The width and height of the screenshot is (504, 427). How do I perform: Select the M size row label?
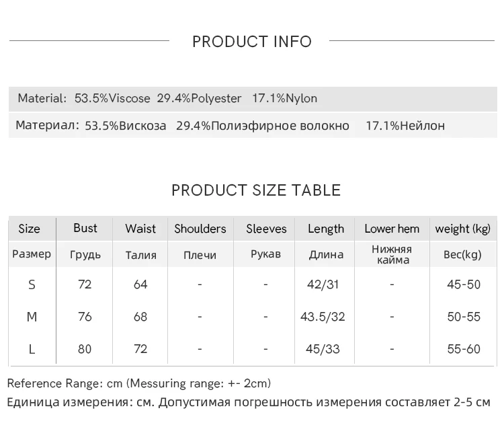coord(32,317)
